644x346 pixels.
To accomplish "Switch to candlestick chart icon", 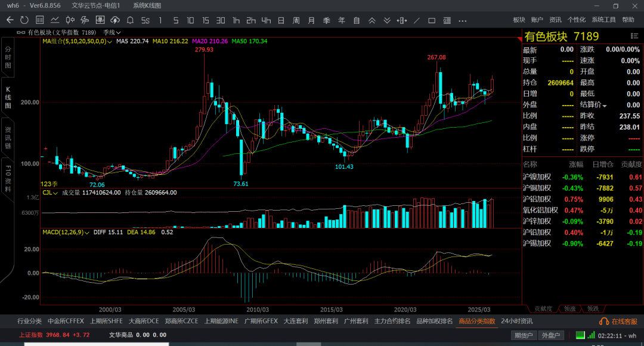I will click(x=70, y=20).
